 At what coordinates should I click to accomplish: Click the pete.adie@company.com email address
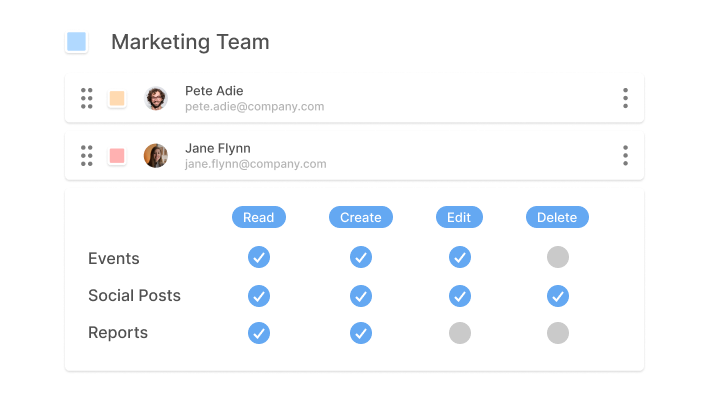tap(254, 106)
